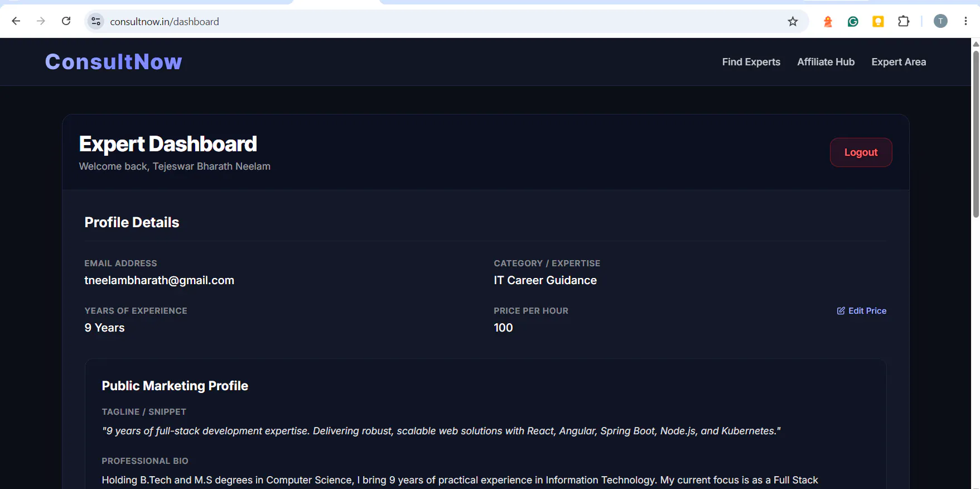The height and width of the screenshot is (489, 980).
Task: Click the IT Career Guidance value
Action: click(545, 280)
